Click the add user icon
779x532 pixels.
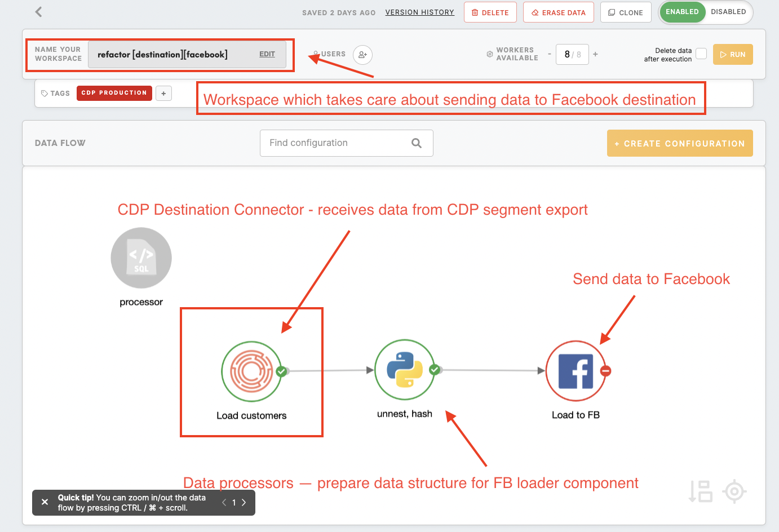point(362,55)
